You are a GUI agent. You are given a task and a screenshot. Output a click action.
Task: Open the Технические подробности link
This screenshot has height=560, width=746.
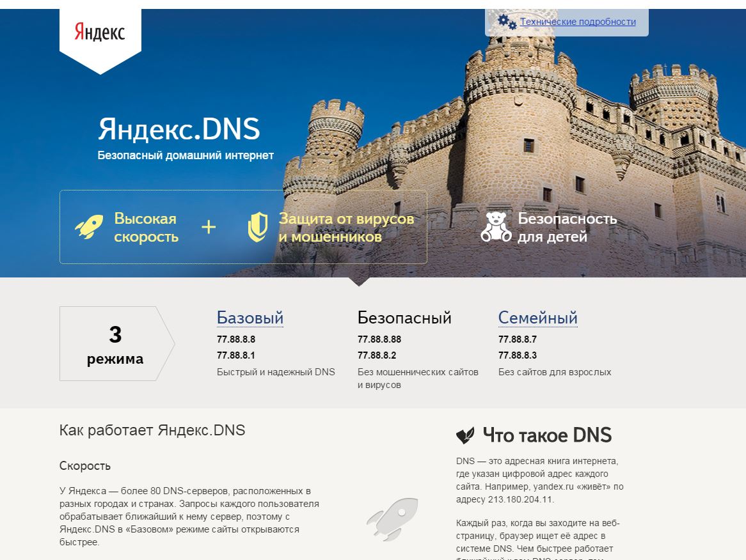[x=578, y=22]
